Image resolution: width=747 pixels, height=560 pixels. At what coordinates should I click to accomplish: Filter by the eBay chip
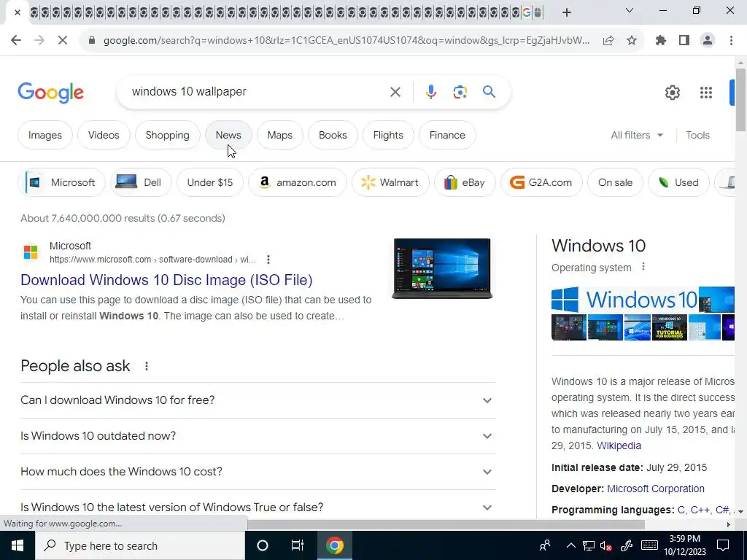[x=465, y=182]
